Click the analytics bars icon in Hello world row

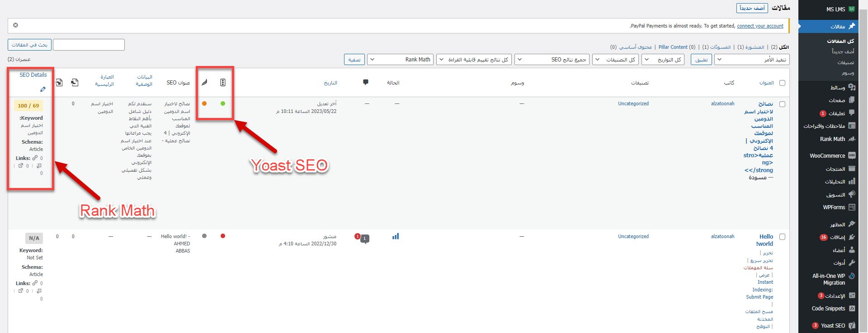click(396, 236)
